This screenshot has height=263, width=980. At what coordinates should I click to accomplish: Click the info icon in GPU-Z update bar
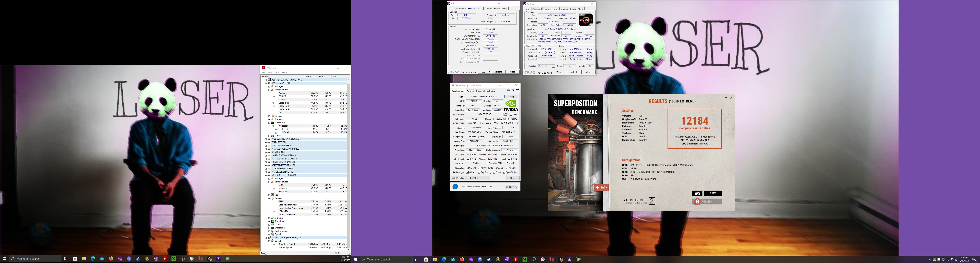(x=455, y=187)
